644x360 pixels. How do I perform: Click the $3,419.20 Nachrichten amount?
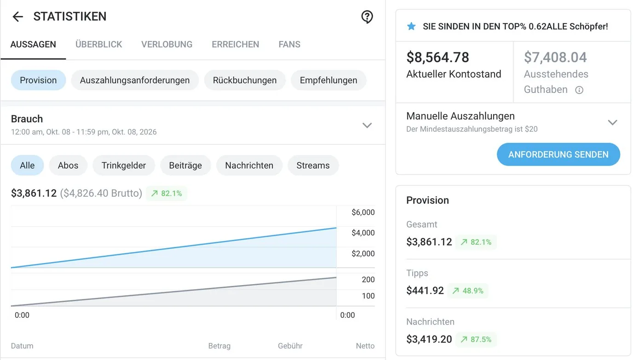pos(429,340)
